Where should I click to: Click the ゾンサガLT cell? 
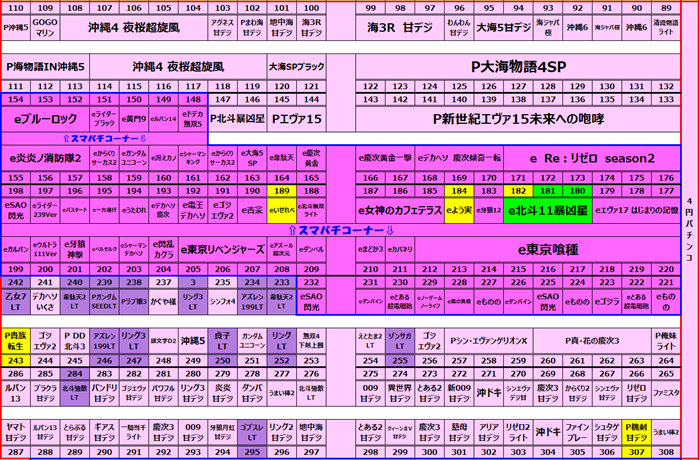(x=400, y=341)
